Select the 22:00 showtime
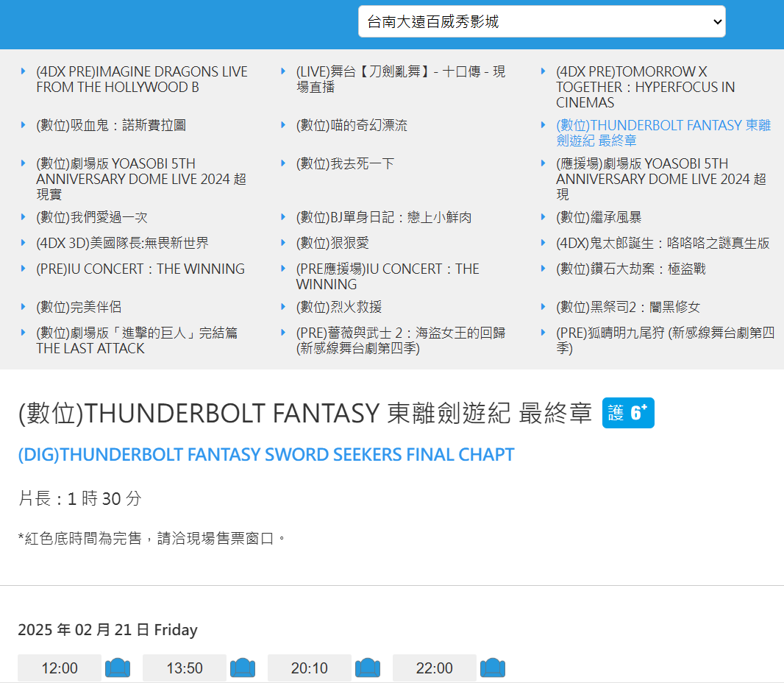This screenshot has height=683, width=784. point(435,668)
